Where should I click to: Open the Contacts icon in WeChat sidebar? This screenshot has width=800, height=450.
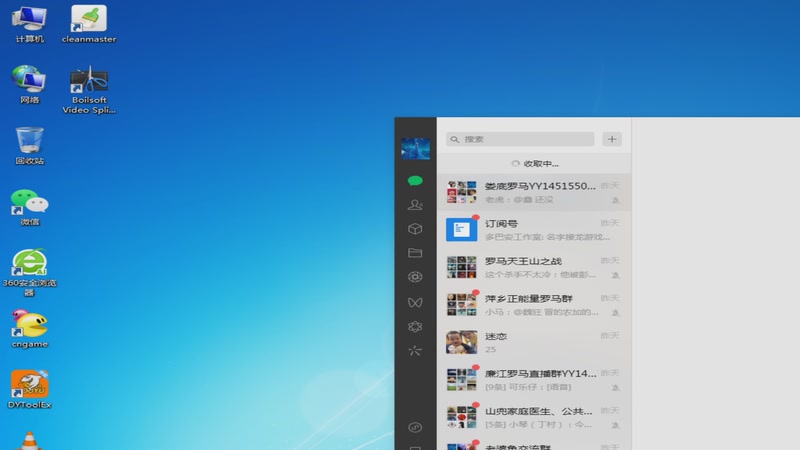pyautogui.click(x=415, y=205)
